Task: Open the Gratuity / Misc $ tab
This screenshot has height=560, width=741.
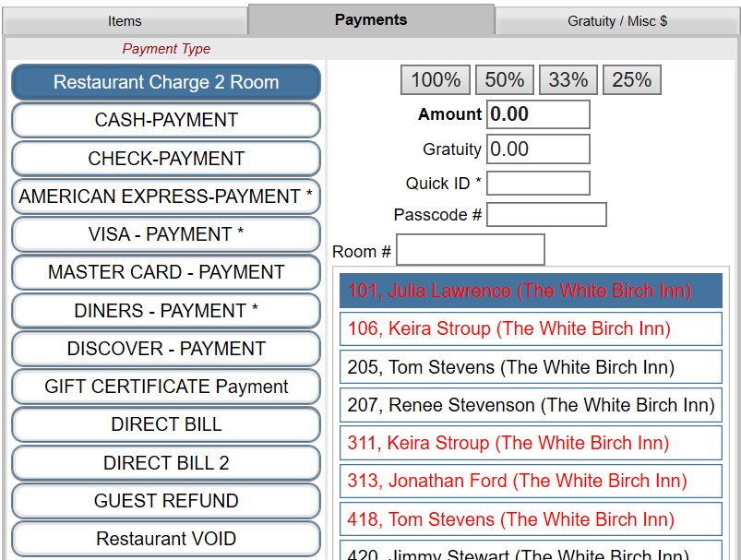Action: [x=616, y=20]
